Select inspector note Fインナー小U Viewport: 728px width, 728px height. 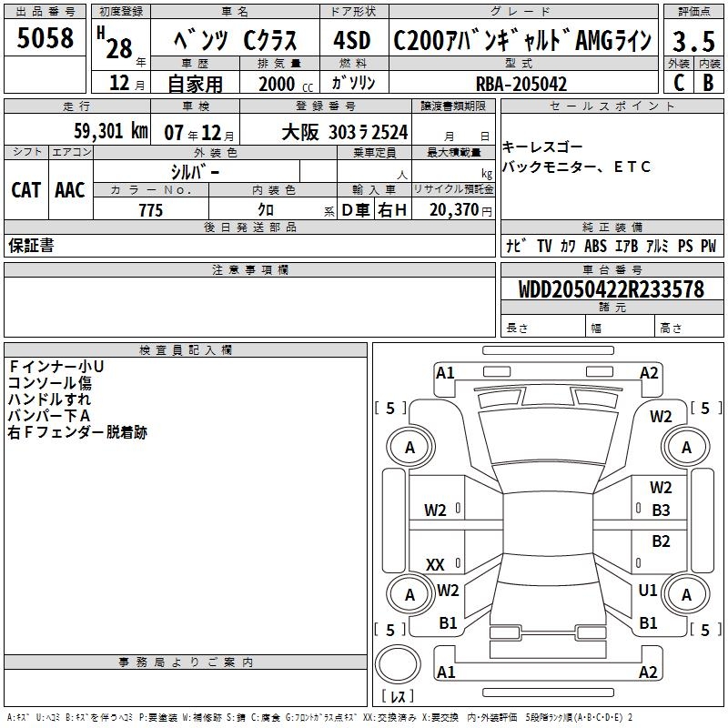(56, 367)
